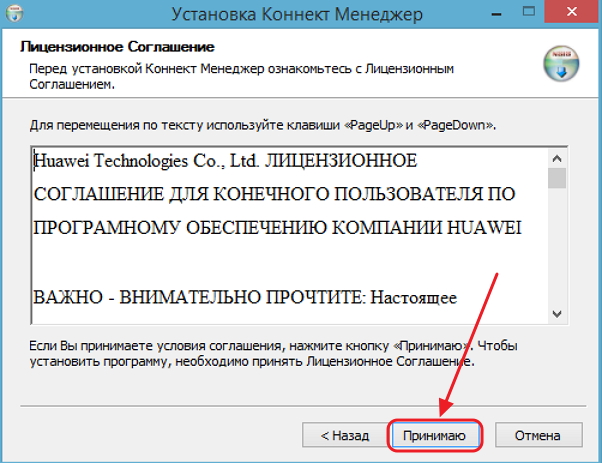Click the license text scroll down arrow
Image resolution: width=602 pixels, height=463 pixels.
(x=557, y=314)
